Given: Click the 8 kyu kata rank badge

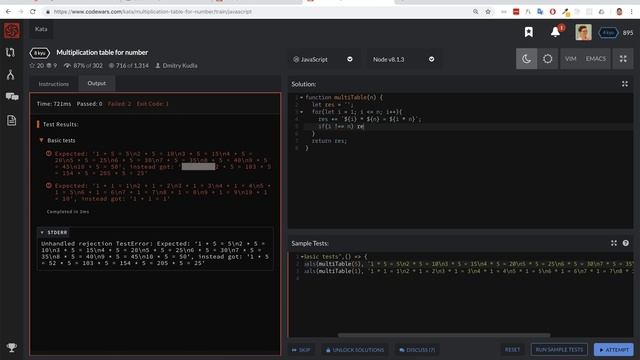Looking at the screenshot, I should 40,53.
